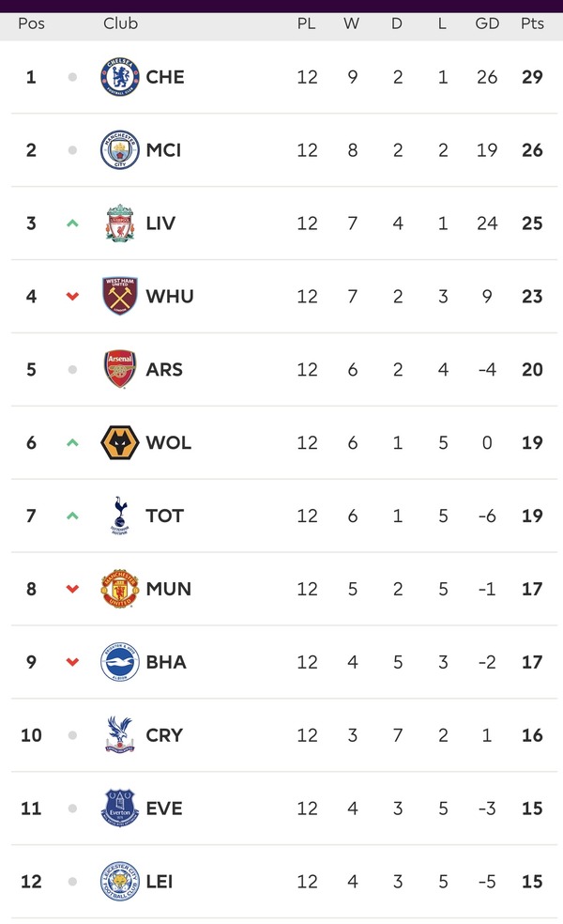The height and width of the screenshot is (924, 563).
Task: Click the Wolves club crest
Action: coord(119,442)
